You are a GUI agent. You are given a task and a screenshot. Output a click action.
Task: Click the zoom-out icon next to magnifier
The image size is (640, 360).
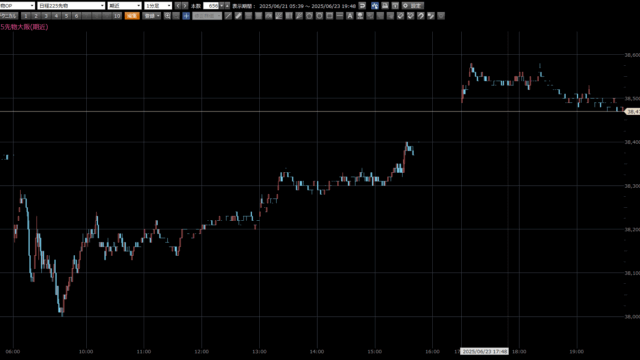coord(176,16)
